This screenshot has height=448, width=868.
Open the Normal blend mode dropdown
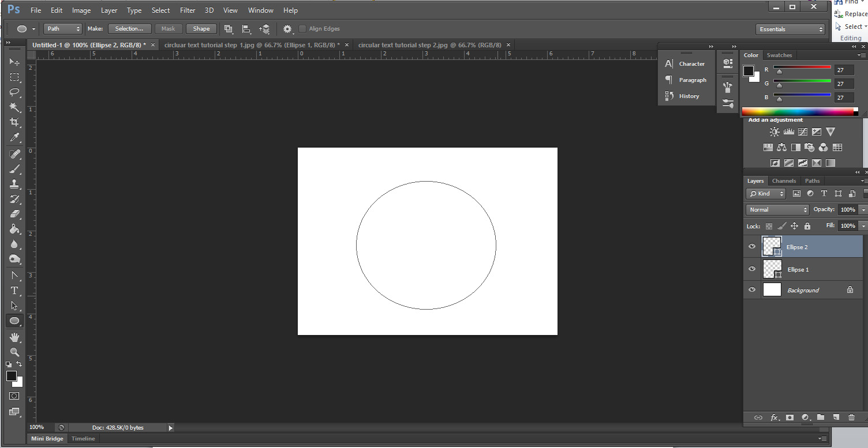click(x=777, y=210)
